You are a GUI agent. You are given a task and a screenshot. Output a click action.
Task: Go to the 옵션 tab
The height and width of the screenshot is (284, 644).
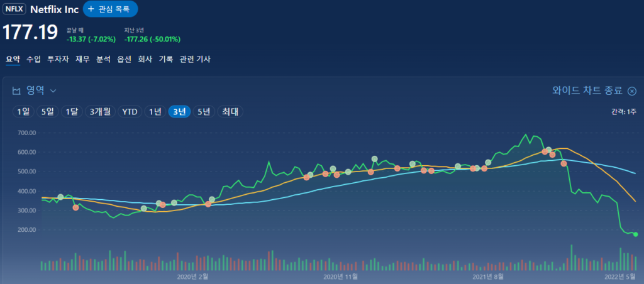[x=124, y=59]
